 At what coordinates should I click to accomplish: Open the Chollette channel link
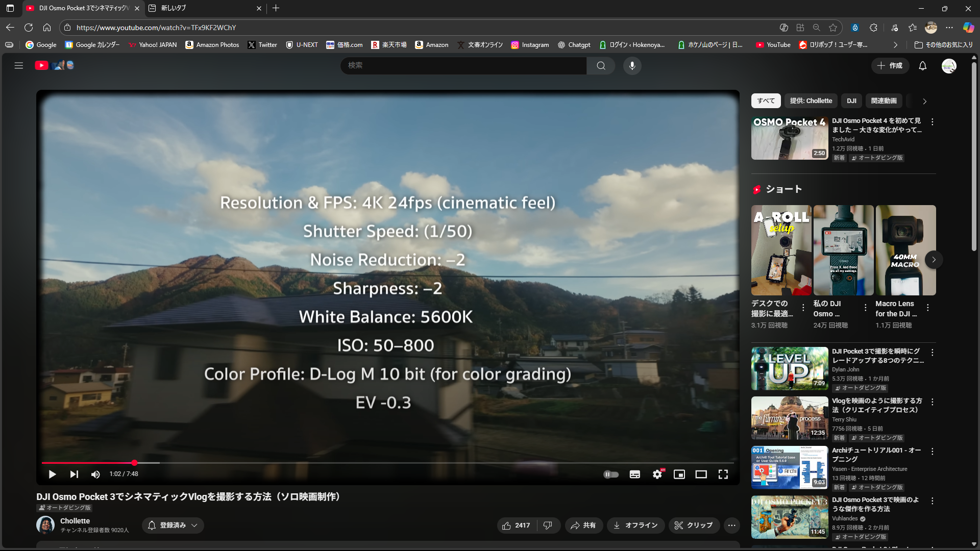click(75, 521)
